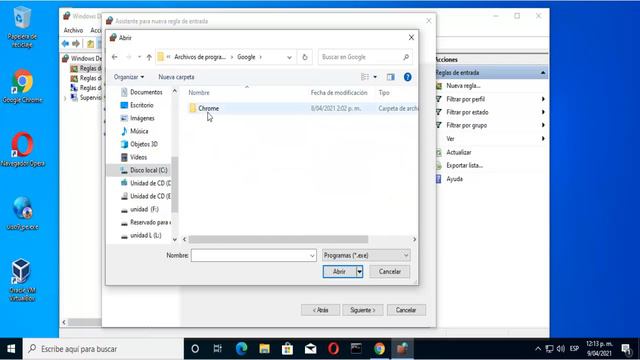Sort by Fecha de modificación column
Viewport: 640px width, 360px height.
pyautogui.click(x=339, y=93)
